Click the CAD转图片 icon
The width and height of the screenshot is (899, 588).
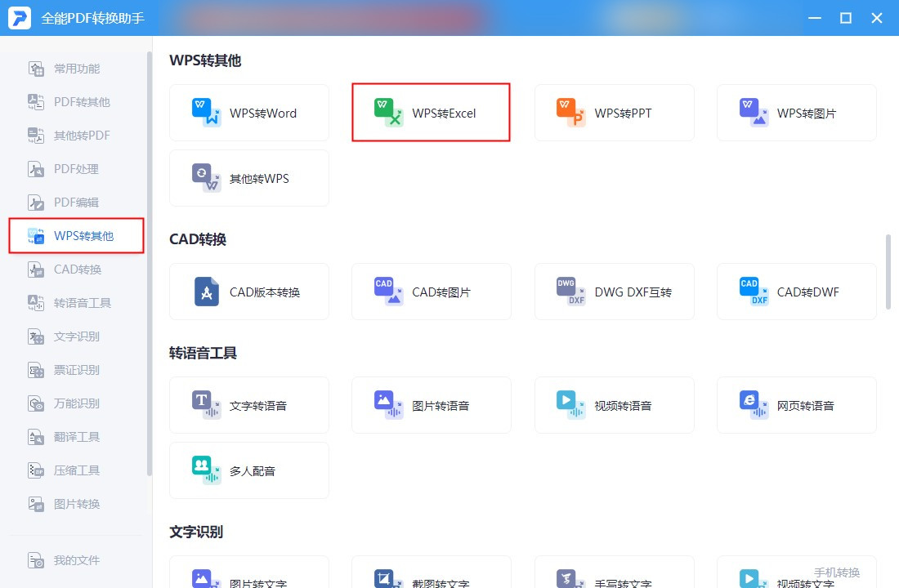coord(389,292)
